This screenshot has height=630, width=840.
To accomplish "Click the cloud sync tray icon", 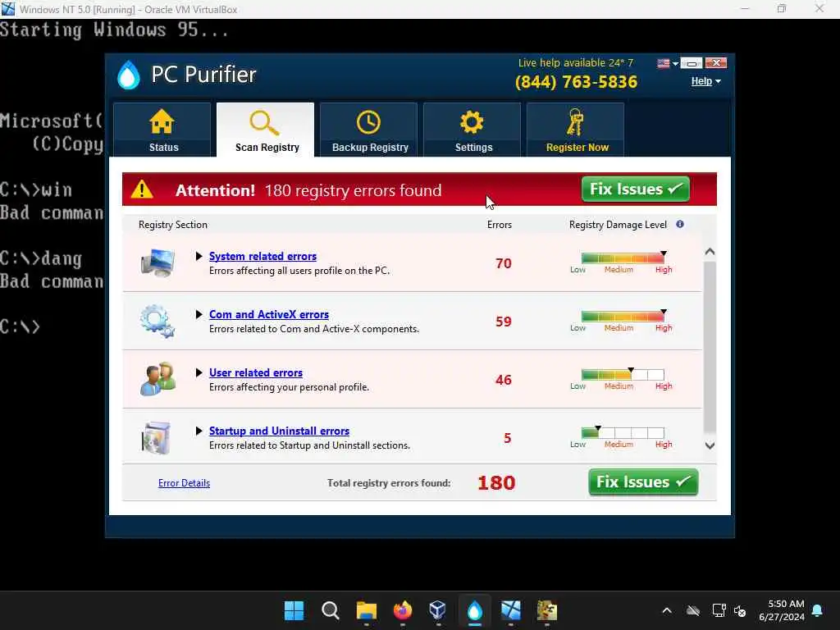I will [x=692, y=610].
